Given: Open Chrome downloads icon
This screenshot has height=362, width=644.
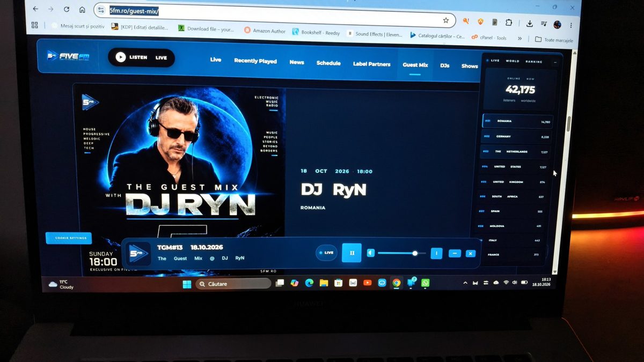Looking at the screenshot, I should [530, 24].
